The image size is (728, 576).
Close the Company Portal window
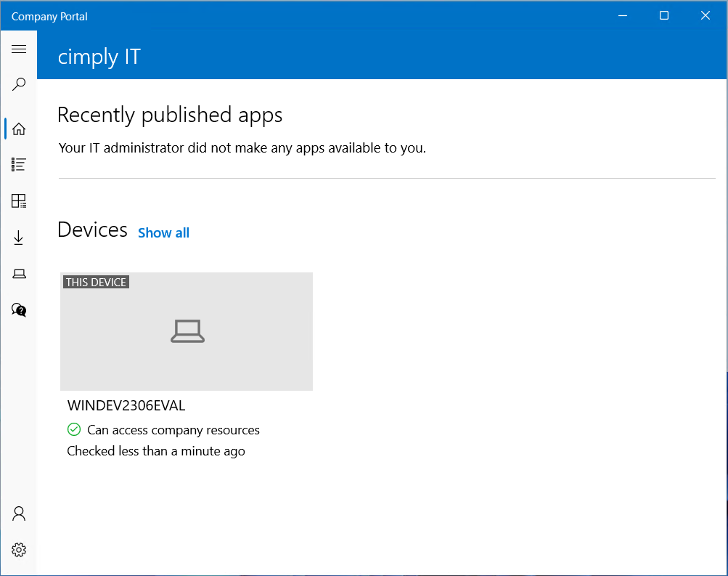[705, 15]
